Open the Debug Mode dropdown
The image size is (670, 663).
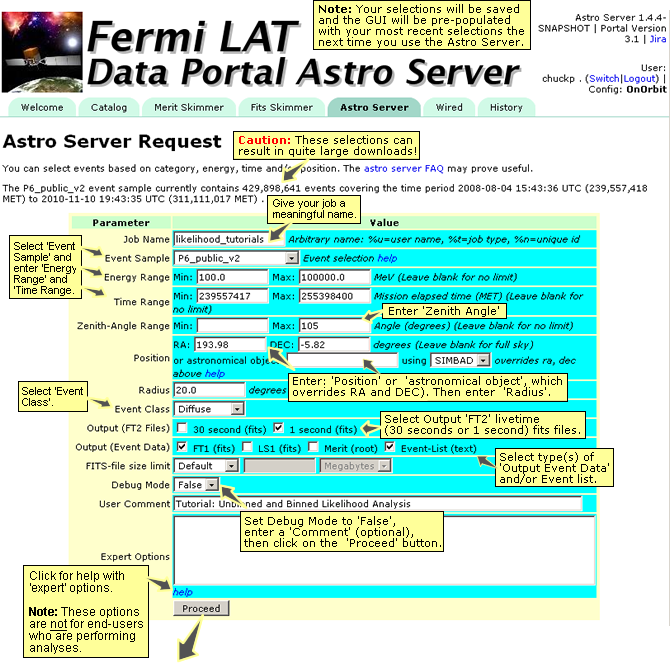pos(197,484)
